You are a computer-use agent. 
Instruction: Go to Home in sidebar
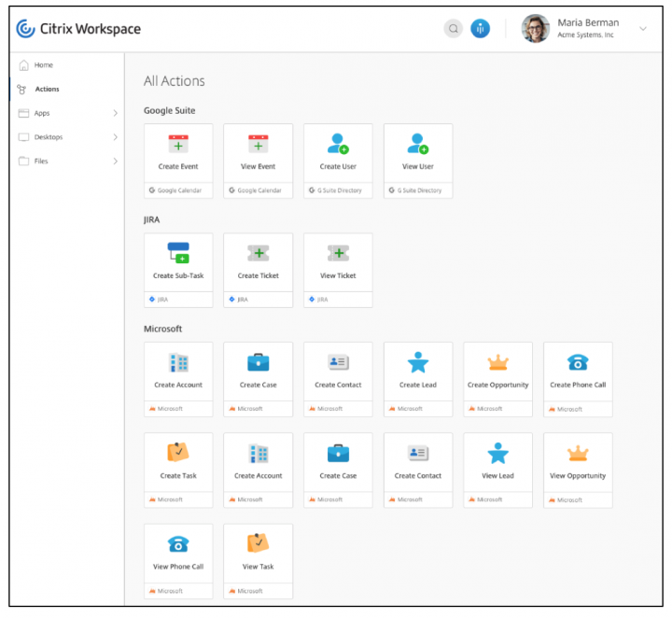[x=44, y=65]
